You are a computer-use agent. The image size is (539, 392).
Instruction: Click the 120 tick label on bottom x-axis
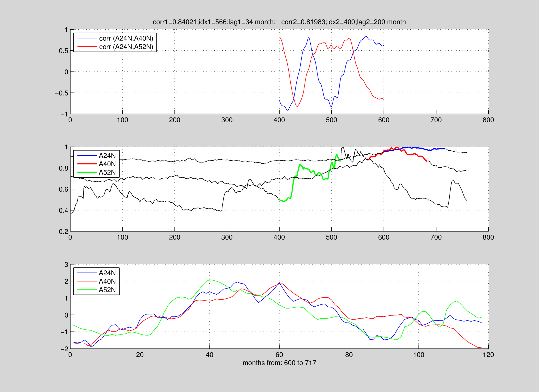(x=488, y=355)
